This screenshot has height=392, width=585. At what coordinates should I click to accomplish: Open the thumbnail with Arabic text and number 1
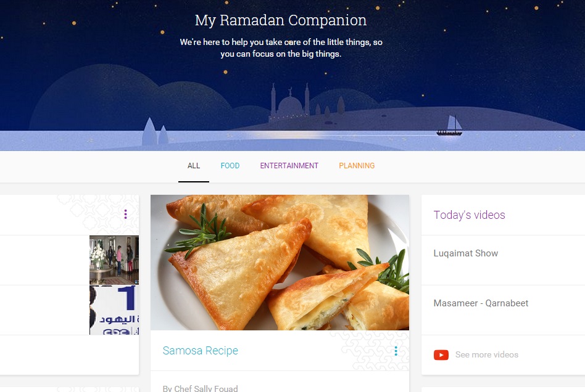114,310
